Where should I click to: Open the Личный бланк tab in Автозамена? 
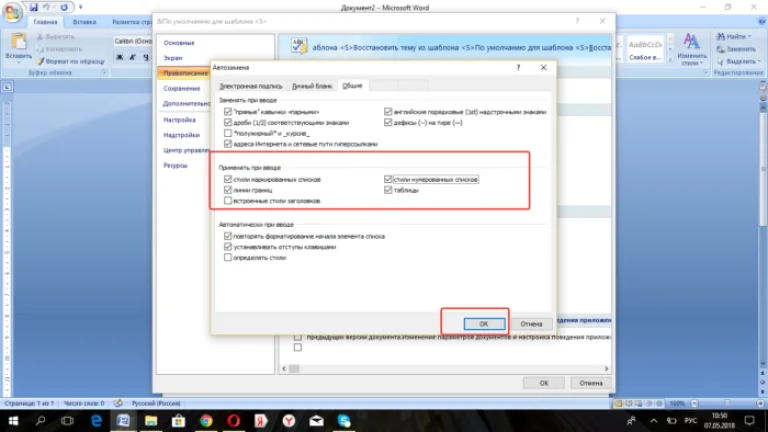coord(312,86)
